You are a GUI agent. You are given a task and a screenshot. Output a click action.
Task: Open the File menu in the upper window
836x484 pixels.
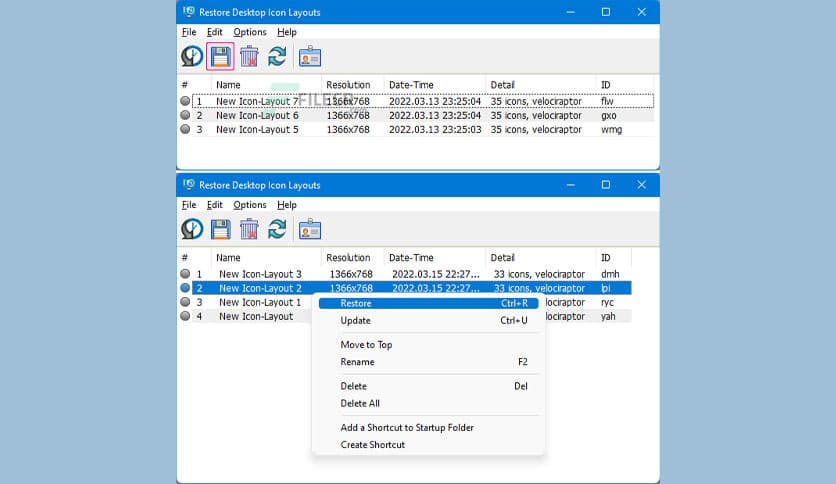tap(189, 32)
